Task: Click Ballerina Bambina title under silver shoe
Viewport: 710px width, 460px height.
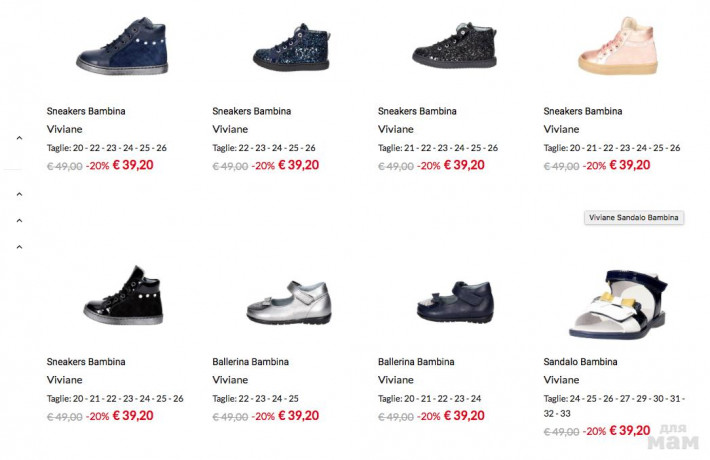Action: [x=250, y=361]
